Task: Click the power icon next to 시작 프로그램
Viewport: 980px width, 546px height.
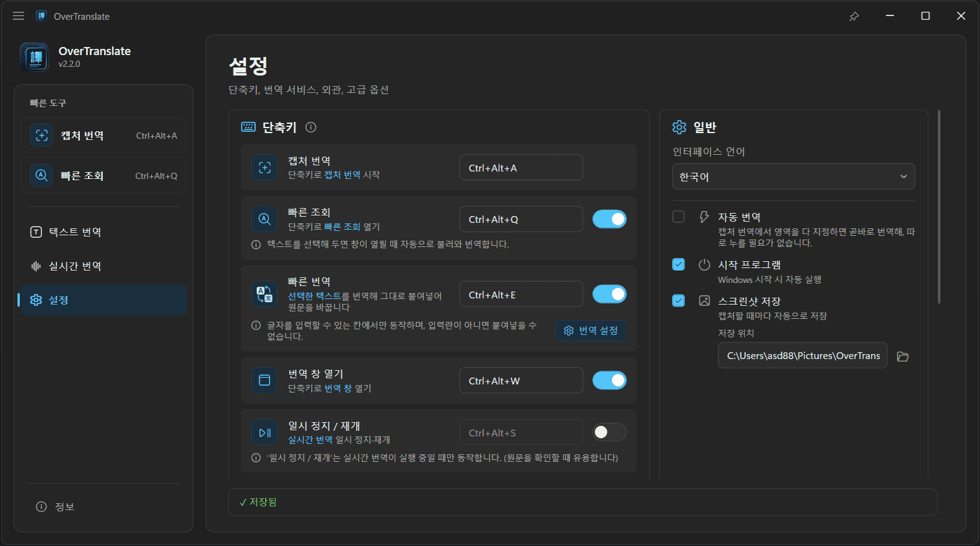Action: tap(704, 264)
